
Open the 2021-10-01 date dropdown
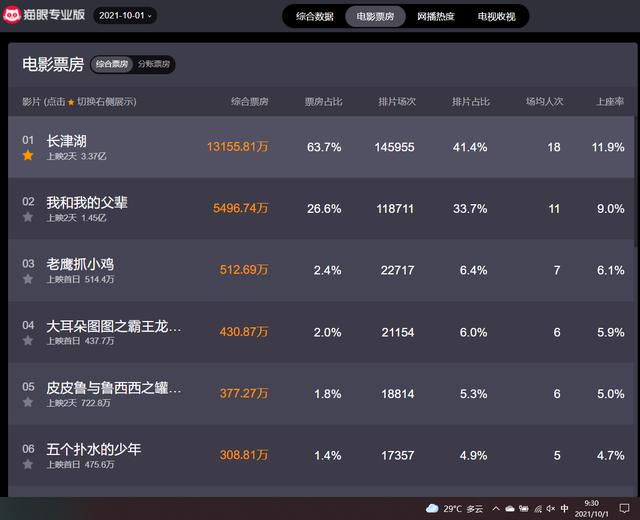coord(125,16)
